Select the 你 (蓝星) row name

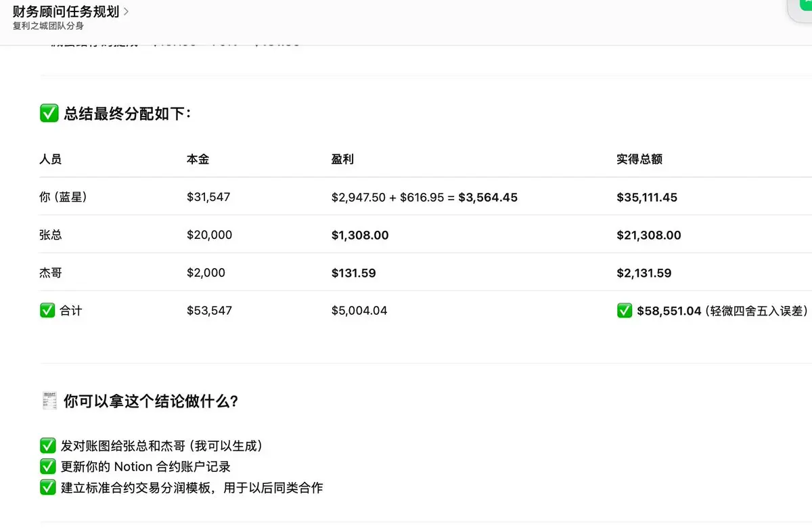click(64, 198)
